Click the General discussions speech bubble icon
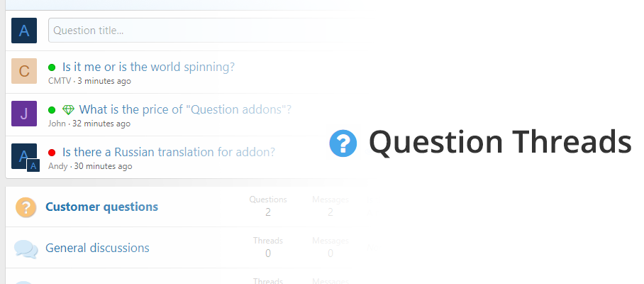Image resolution: width=644 pixels, height=284 pixels. [26, 248]
